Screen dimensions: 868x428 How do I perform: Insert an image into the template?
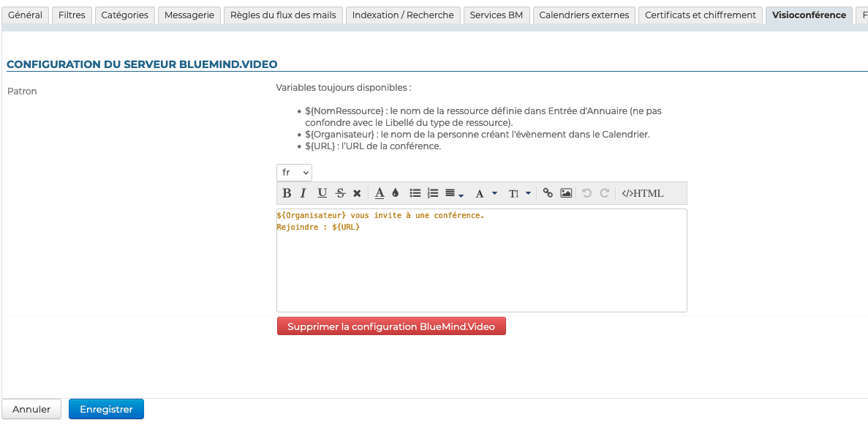(566, 193)
